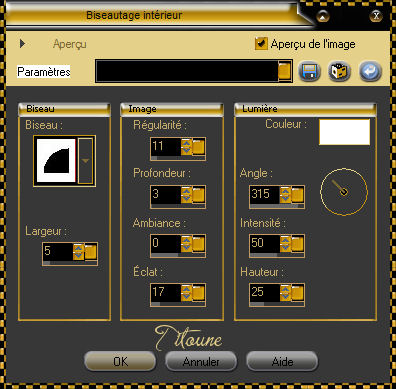Open the Biseau shape dropdown
This screenshot has width=396, height=389.
coord(85,161)
